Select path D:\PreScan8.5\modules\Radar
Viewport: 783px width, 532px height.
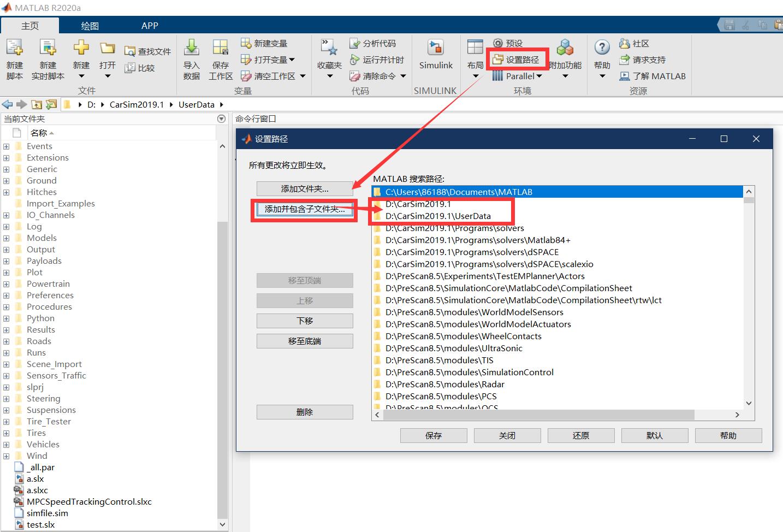557,384
